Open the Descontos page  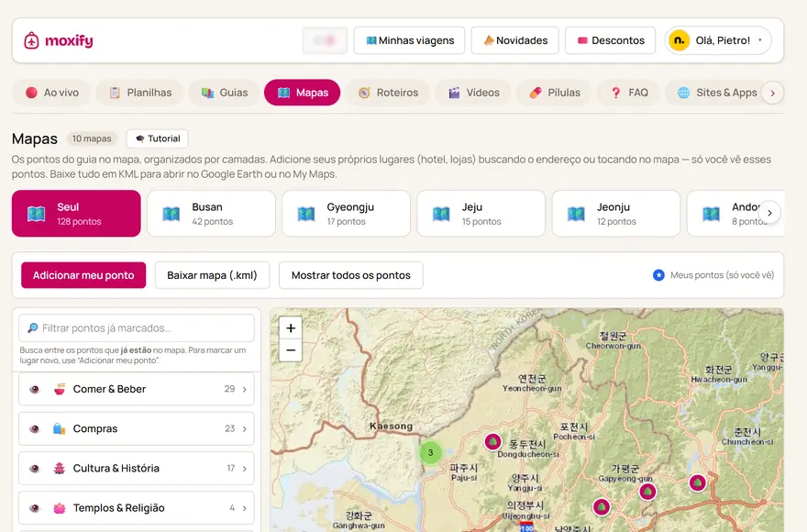pos(611,40)
